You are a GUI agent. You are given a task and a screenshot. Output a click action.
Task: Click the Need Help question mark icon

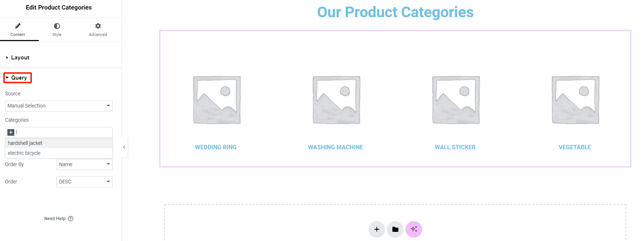tap(70, 218)
